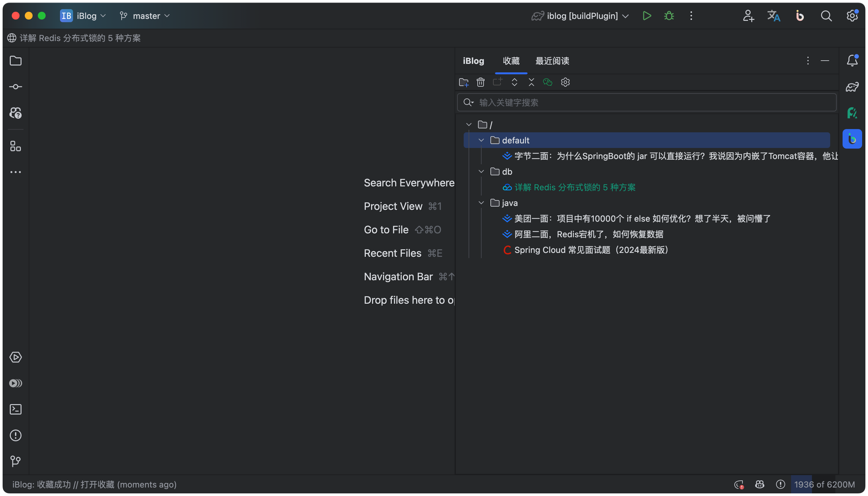Switch to the 最近阅读 tab
The width and height of the screenshot is (868, 496).
(552, 61)
